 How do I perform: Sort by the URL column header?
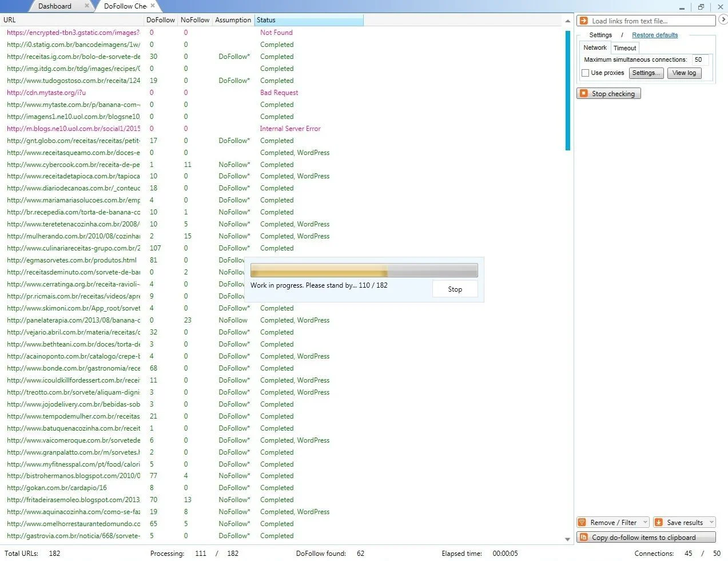71,20
